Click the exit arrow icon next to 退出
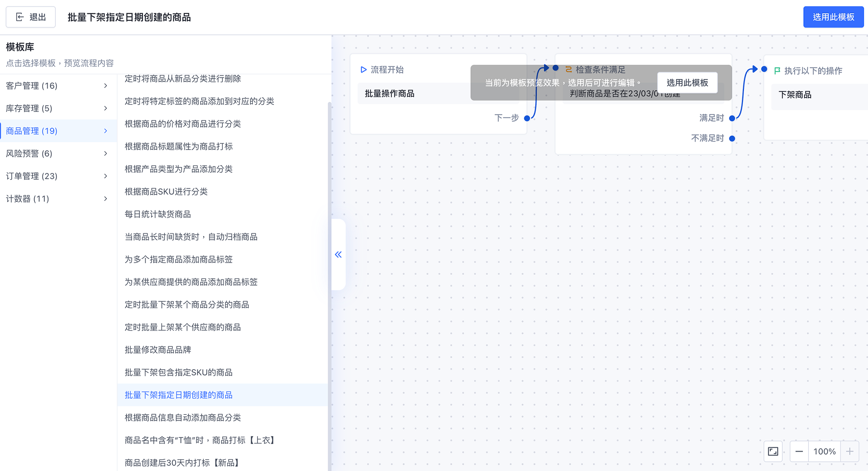This screenshot has height=471, width=868. click(20, 17)
